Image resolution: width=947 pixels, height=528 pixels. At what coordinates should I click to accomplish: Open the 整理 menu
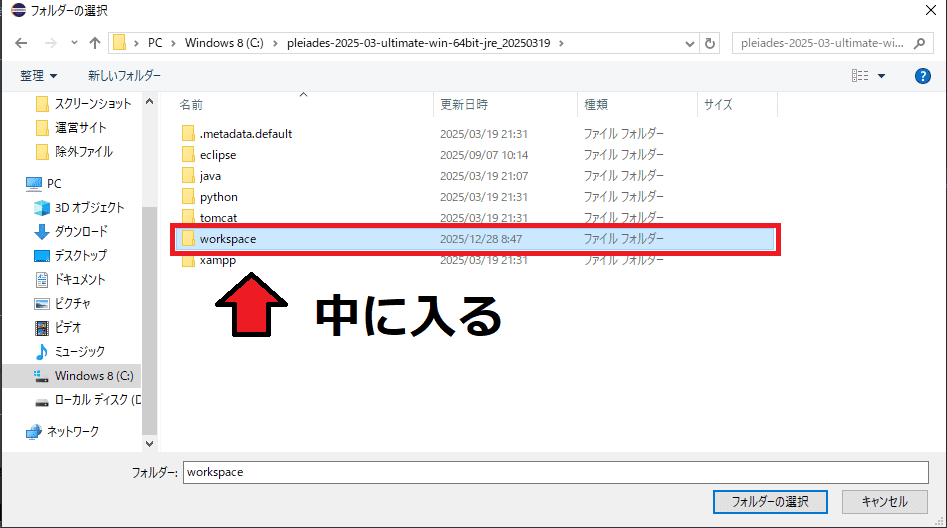(39, 76)
